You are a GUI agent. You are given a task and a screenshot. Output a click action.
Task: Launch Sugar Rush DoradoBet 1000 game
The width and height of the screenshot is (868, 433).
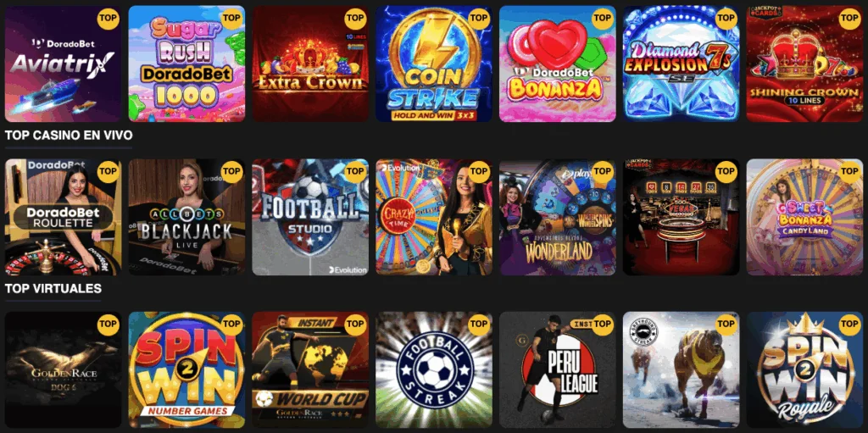pos(186,64)
